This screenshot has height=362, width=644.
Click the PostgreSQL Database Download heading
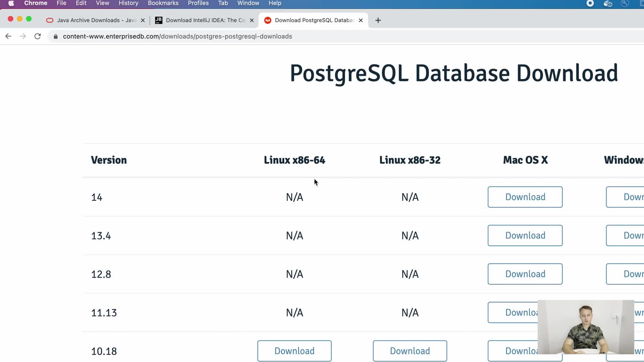(454, 73)
